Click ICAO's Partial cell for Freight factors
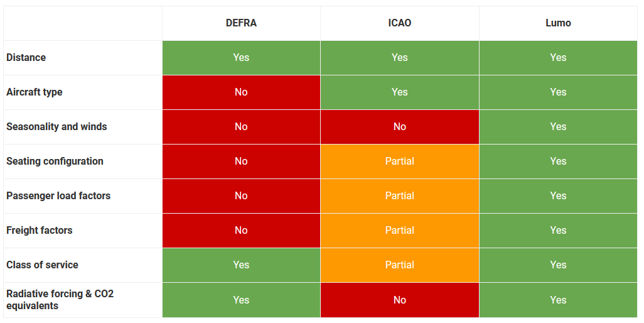Viewport: 644px width, 323px height. pyautogui.click(x=400, y=231)
